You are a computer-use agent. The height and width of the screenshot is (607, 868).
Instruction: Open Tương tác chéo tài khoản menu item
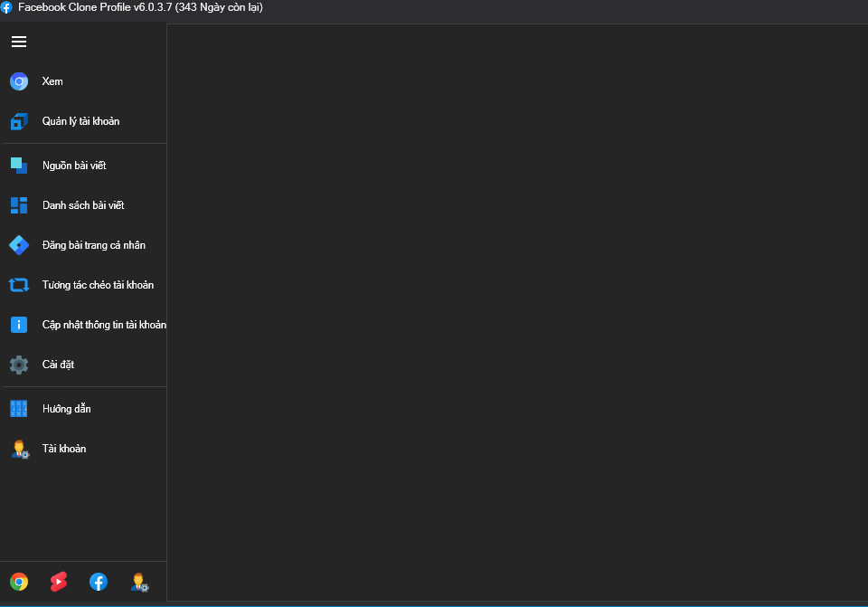(x=98, y=285)
